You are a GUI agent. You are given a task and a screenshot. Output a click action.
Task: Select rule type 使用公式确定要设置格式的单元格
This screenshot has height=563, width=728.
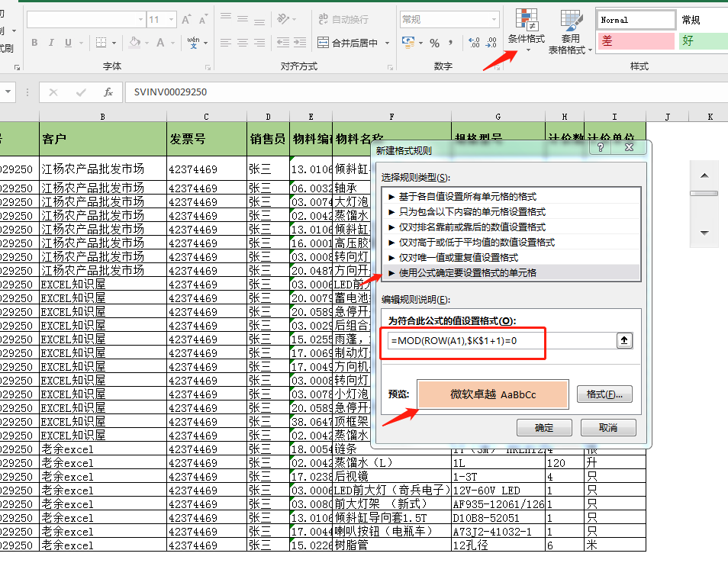tap(511, 273)
